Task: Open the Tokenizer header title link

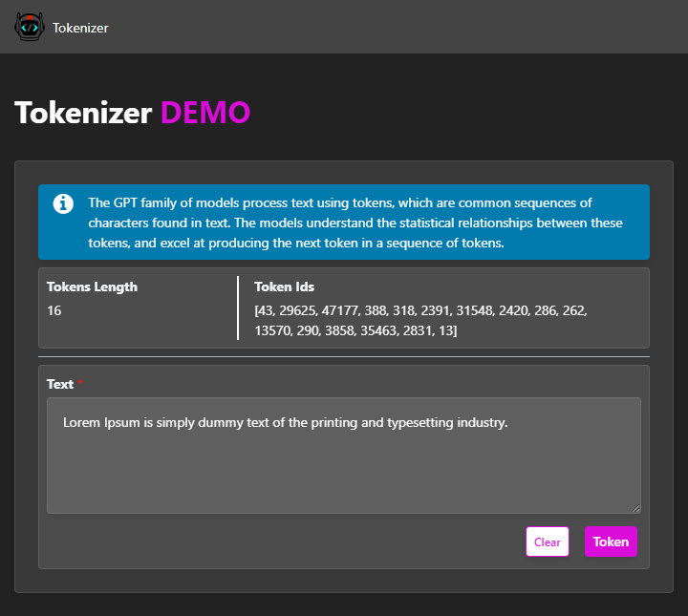Action: pos(80,28)
